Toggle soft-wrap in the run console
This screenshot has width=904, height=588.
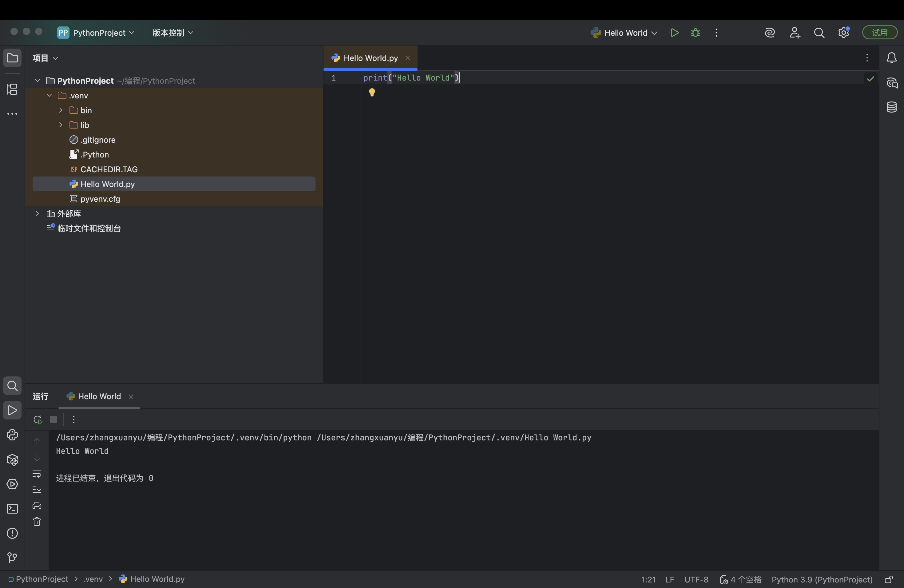[x=37, y=474]
